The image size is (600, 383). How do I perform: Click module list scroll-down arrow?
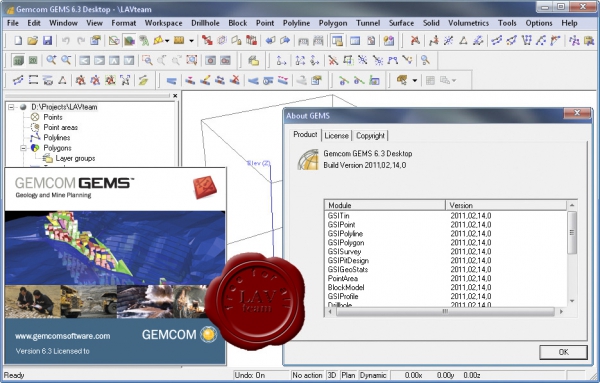click(x=572, y=301)
